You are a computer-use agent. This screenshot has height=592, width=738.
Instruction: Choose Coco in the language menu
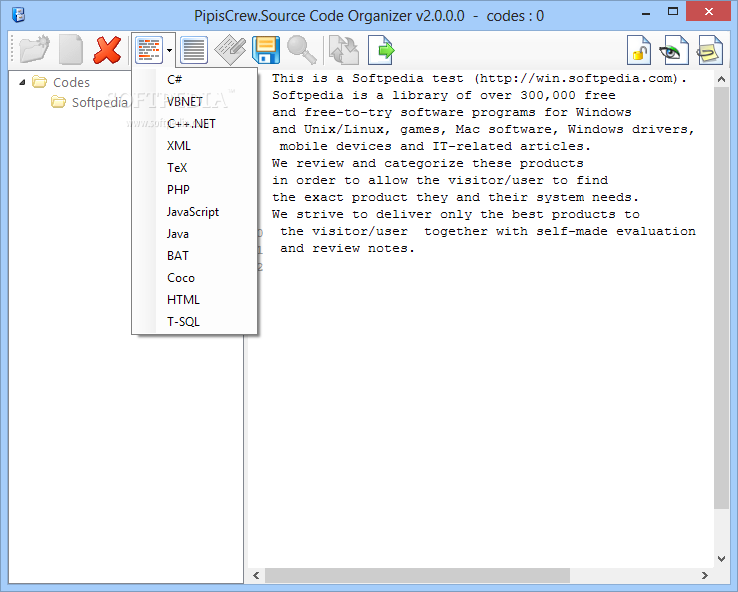pyautogui.click(x=195, y=278)
